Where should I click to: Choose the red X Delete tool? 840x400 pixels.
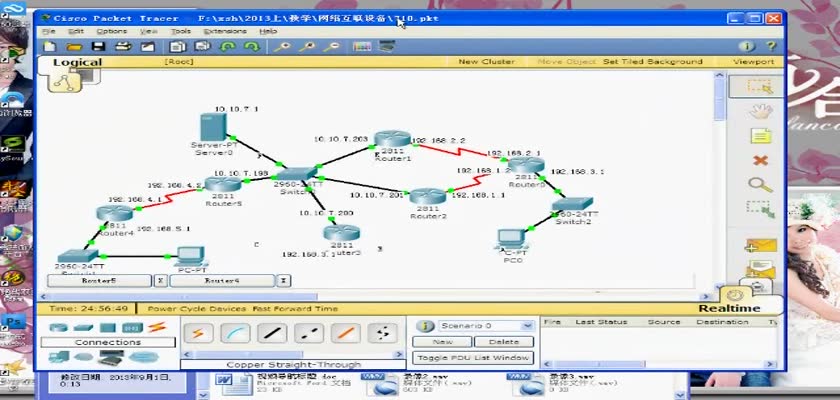coord(760,160)
